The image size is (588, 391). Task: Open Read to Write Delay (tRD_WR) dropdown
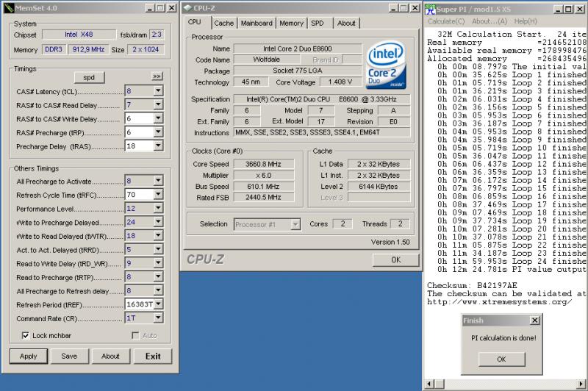158,263
